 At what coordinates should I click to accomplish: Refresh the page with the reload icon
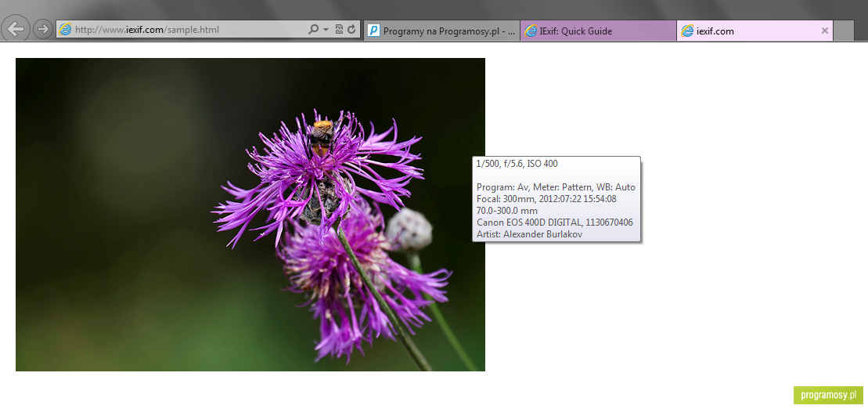351,29
